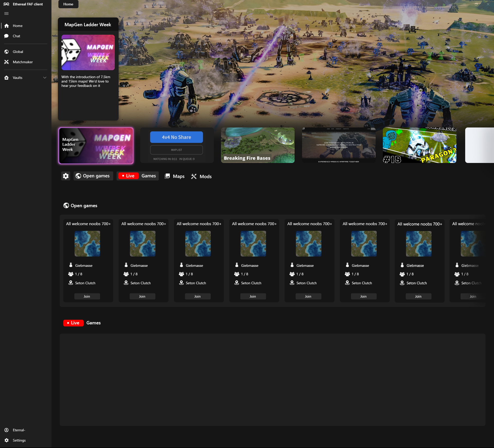494x448 pixels.
Task: Click the MapGen Week dice banner image
Action: point(88,52)
